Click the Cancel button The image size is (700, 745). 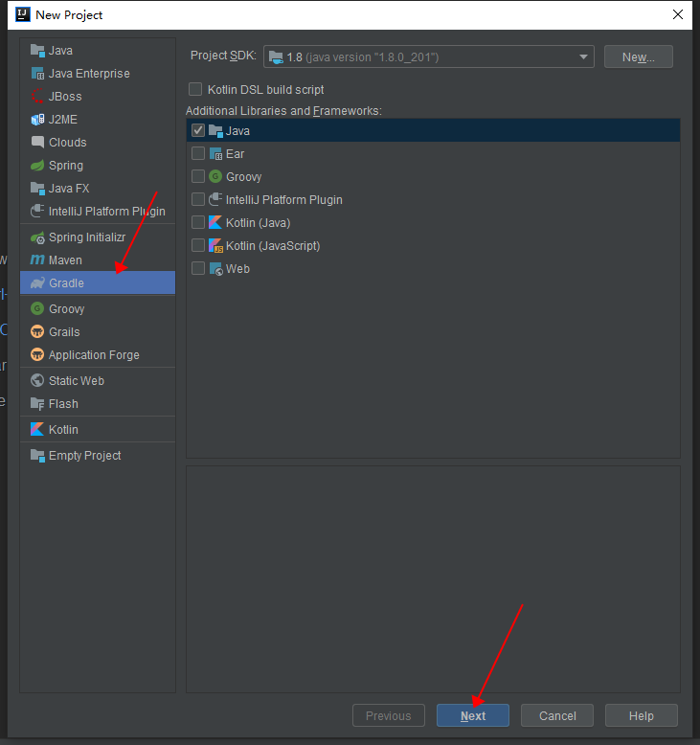click(557, 715)
